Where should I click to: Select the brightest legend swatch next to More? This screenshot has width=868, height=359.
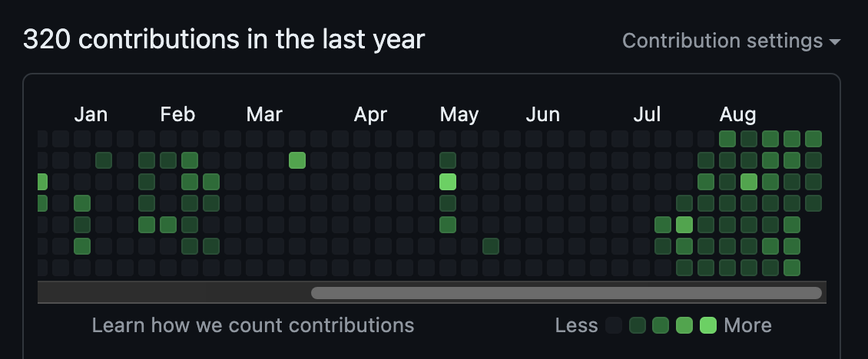(x=708, y=325)
